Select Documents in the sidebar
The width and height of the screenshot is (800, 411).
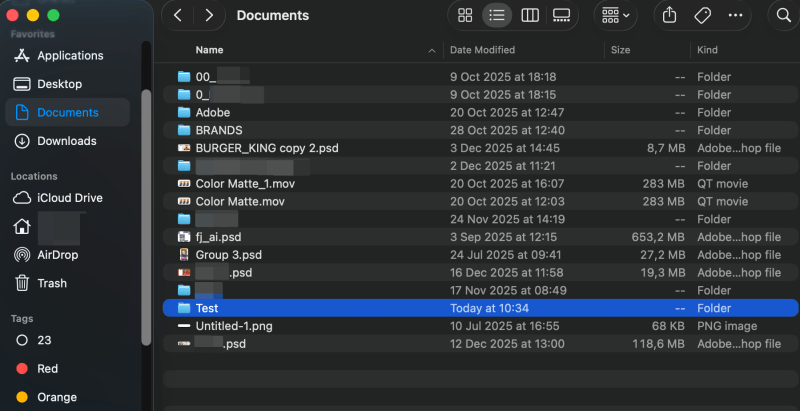(67, 112)
